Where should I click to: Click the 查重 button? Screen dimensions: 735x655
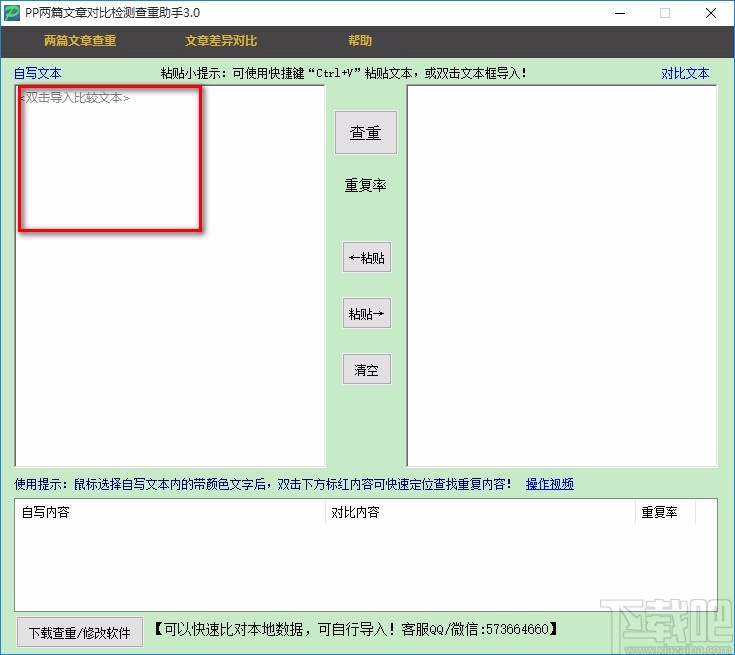click(366, 133)
